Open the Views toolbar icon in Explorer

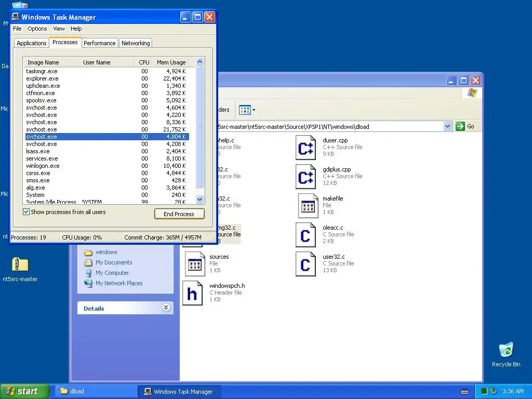tap(245, 110)
